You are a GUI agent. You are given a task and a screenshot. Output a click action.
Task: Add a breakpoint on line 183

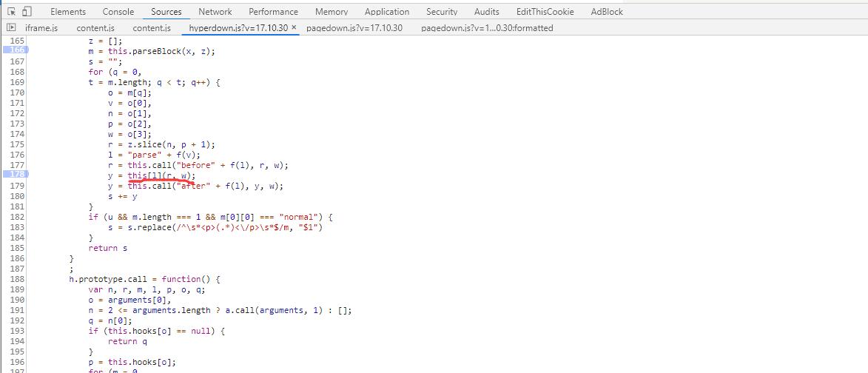coord(16,227)
